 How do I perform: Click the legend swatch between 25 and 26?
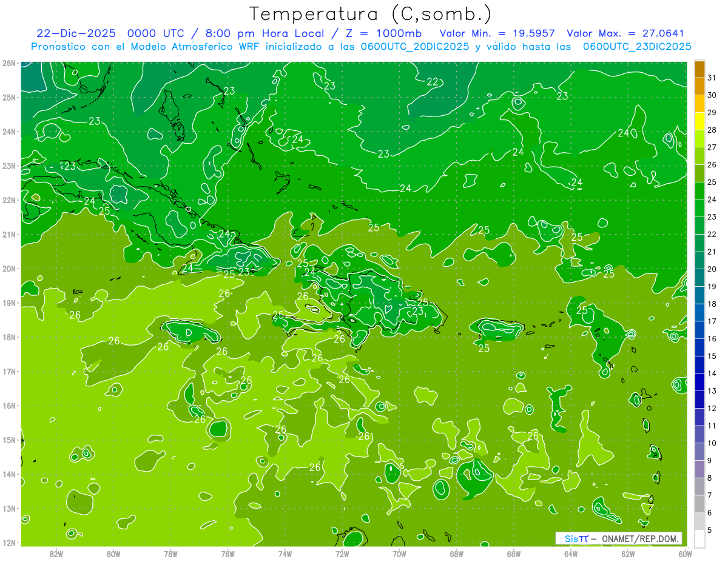(699, 173)
